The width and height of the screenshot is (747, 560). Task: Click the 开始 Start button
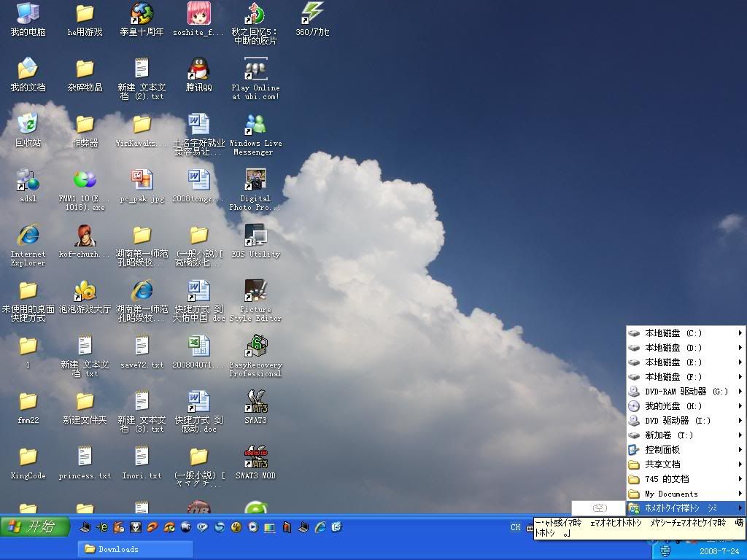tap(35, 526)
